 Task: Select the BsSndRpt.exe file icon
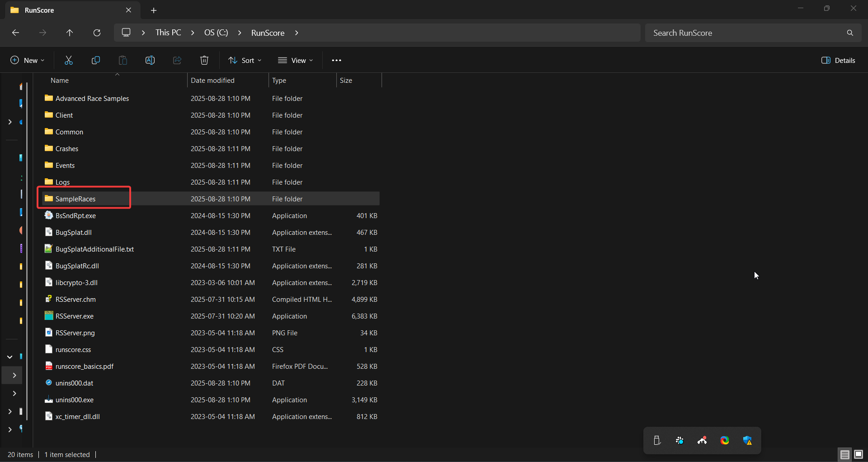coord(49,215)
